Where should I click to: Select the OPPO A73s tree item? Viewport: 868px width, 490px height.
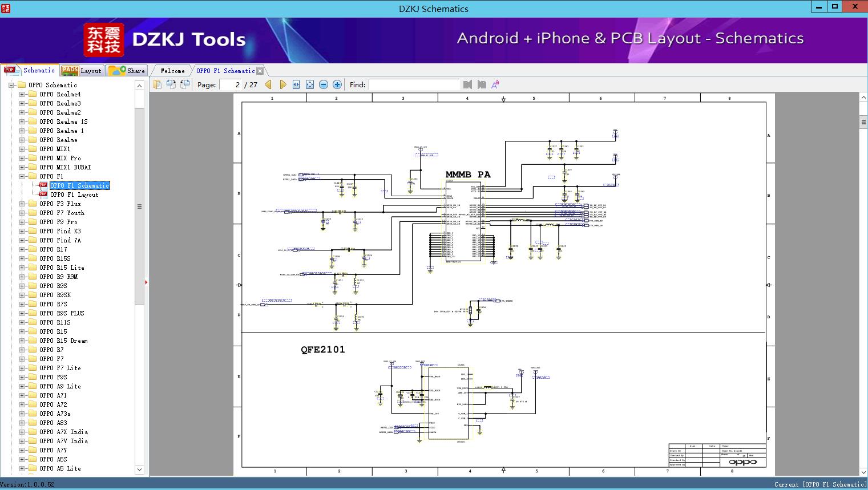tap(55, 414)
